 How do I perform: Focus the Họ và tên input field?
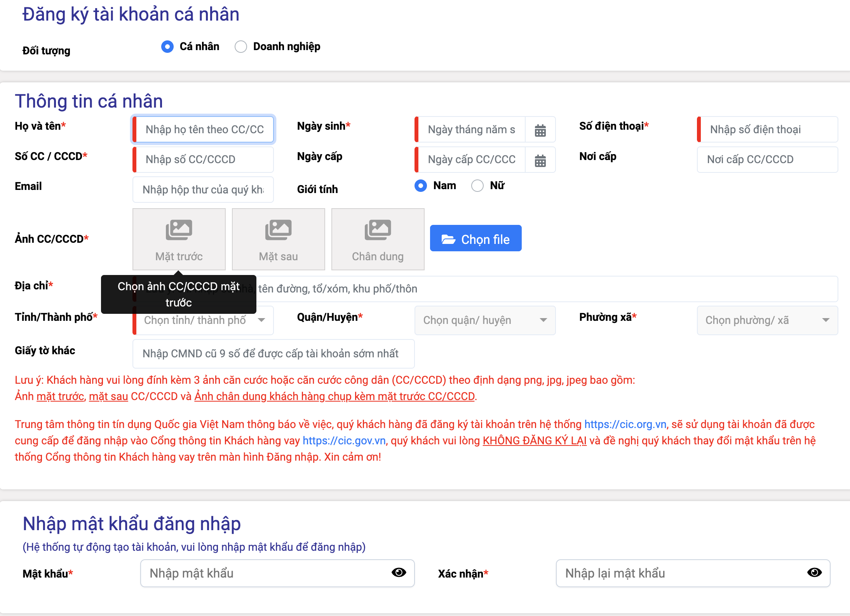point(203,129)
